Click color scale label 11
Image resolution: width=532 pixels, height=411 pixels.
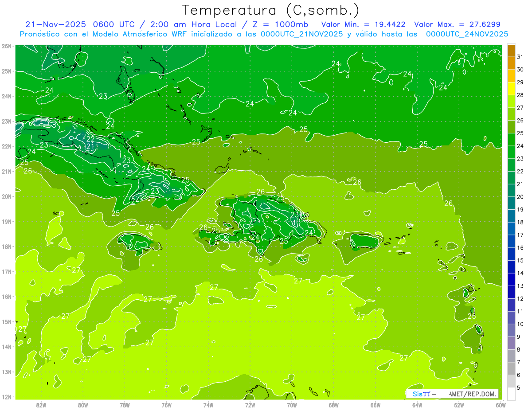click(x=520, y=311)
